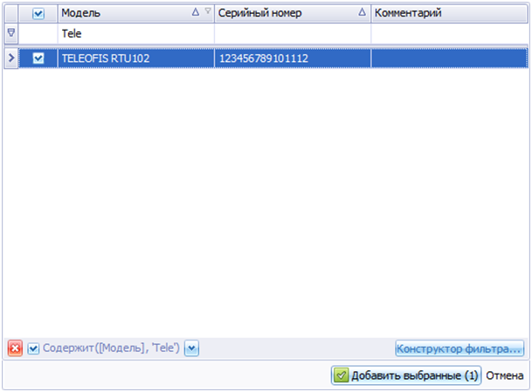Open Конструктор фильтра
Image resolution: width=532 pixels, height=392 pixels.
click(x=459, y=348)
